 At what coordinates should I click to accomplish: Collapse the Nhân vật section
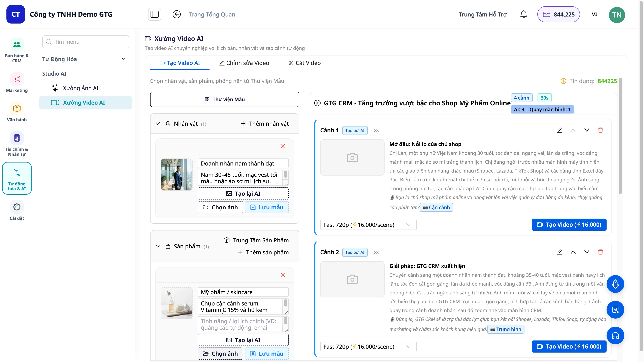tap(158, 124)
